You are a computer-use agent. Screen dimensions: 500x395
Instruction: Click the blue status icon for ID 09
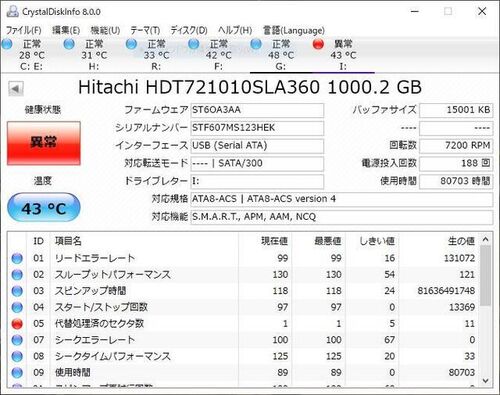point(17,373)
